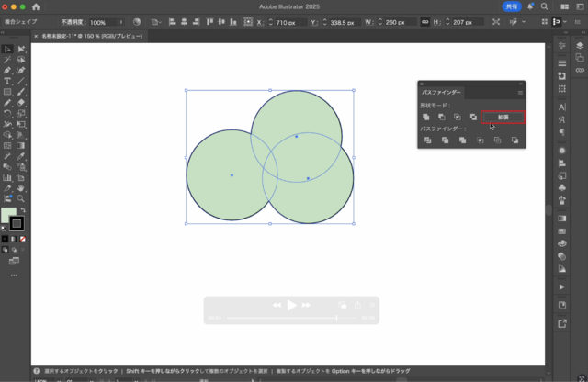Select the Lasso tool

click(x=21, y=60)
